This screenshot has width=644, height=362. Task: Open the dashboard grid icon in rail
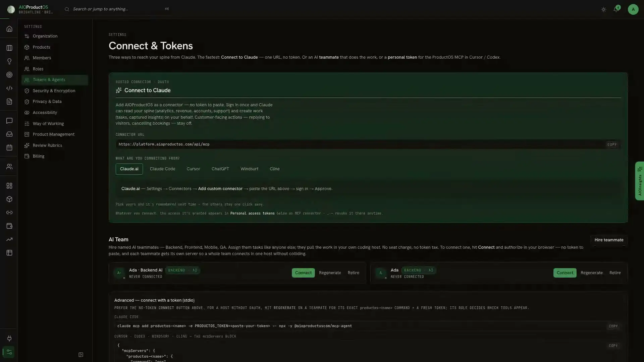[9, 186]
